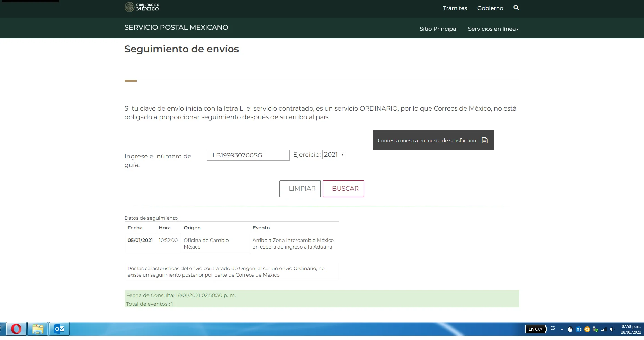Image resolution: width=644 pixels, height=340 pixels.
Task: Show hidden system tray icons
Action: tap(562, 329)
